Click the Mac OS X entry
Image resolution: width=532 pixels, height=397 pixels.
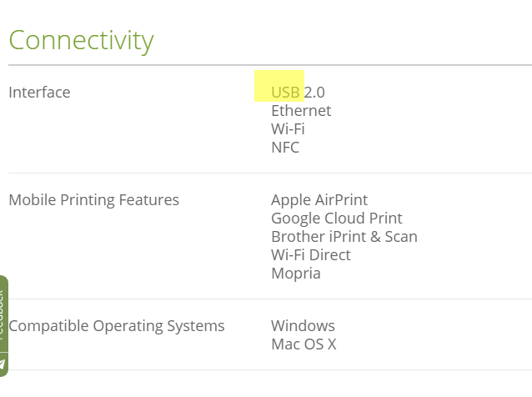pos(304,344)
